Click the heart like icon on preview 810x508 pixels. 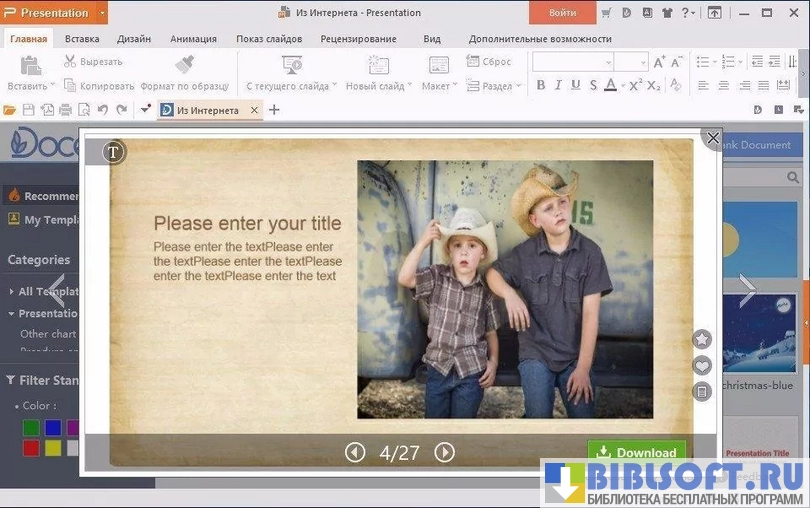tap(702, 366)
